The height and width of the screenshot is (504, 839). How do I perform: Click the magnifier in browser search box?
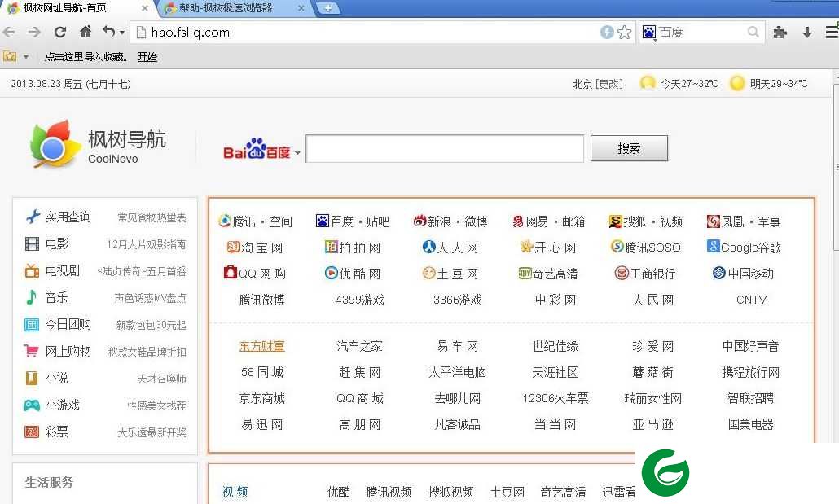coord(753,32)
